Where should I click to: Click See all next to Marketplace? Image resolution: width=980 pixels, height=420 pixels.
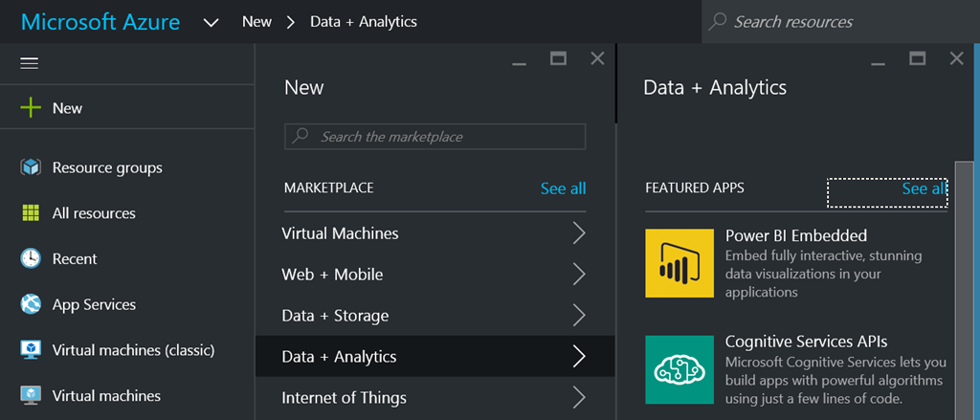[x=563, y=188]
